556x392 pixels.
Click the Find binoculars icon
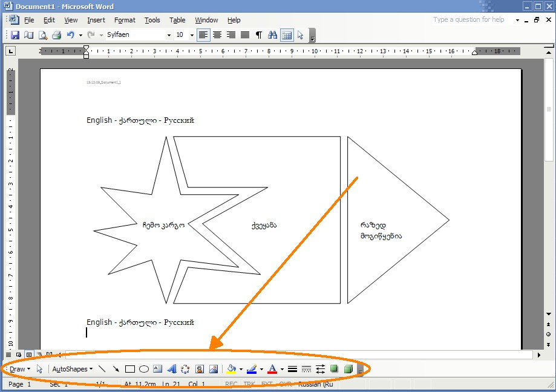272,35
